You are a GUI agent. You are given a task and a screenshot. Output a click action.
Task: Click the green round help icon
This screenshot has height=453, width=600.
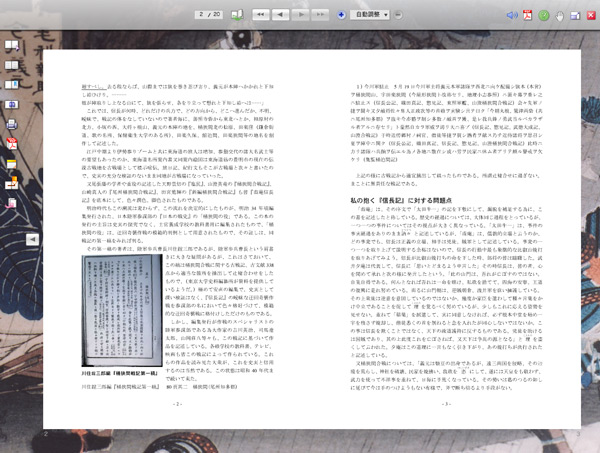tap(544, 15)
